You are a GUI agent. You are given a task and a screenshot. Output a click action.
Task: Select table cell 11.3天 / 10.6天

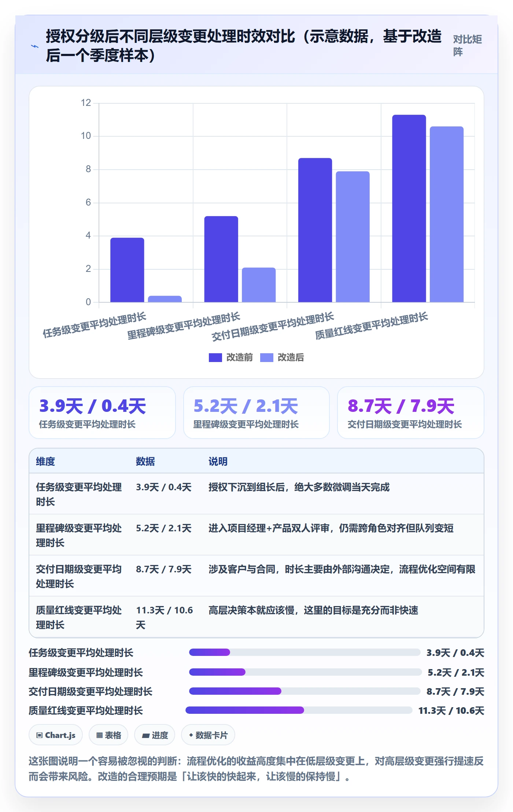(165, 617)
